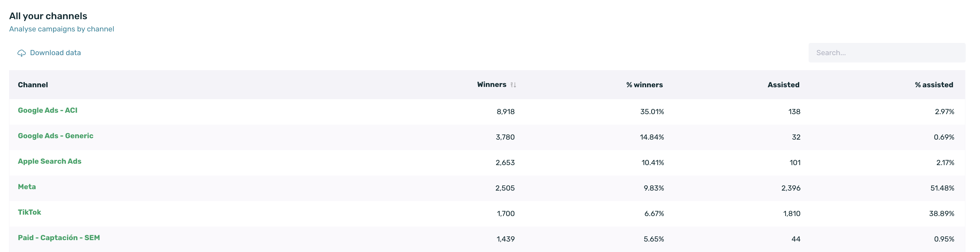The width and height of the screenshot is (980, 252).
Task: Click the cloud download icon
Action: coord(21,53)
